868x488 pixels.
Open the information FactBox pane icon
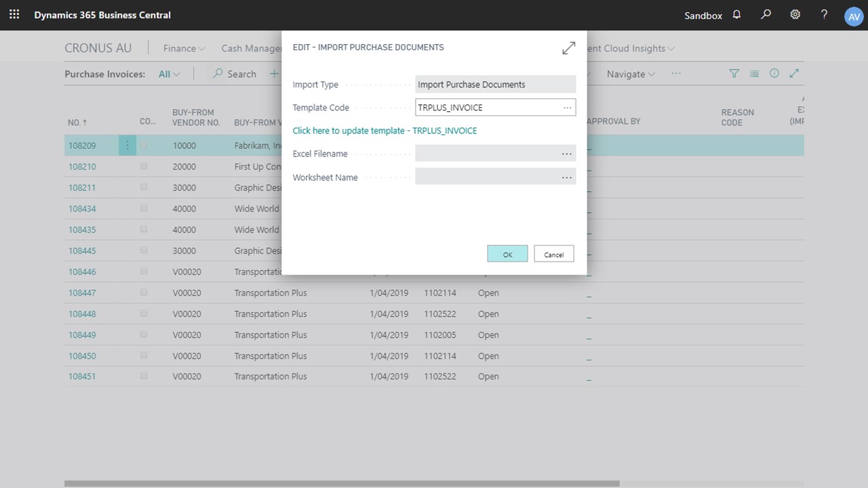point(774,73)
